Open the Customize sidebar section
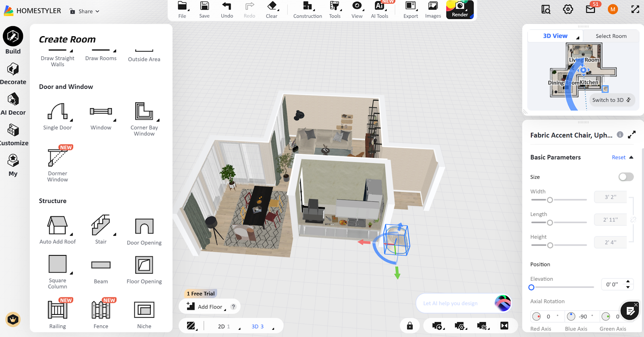The width and height of the screenshot is (644, 337). pos(13,135)
